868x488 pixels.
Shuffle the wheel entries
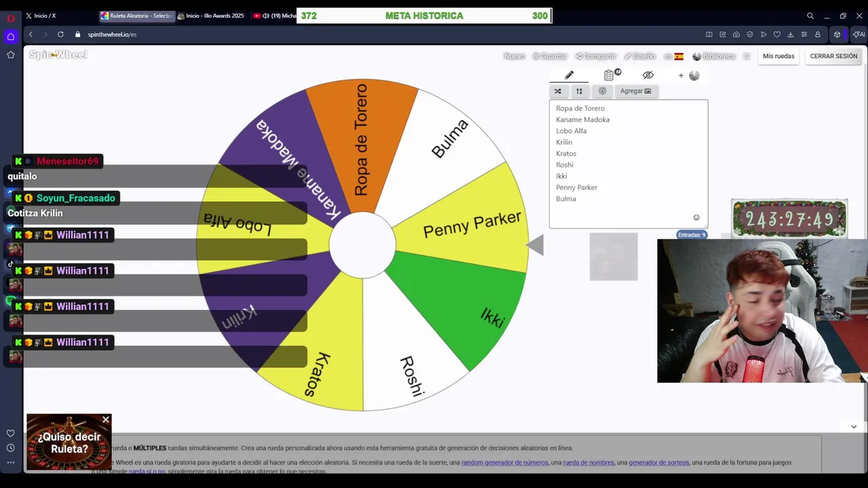(558, 91)
